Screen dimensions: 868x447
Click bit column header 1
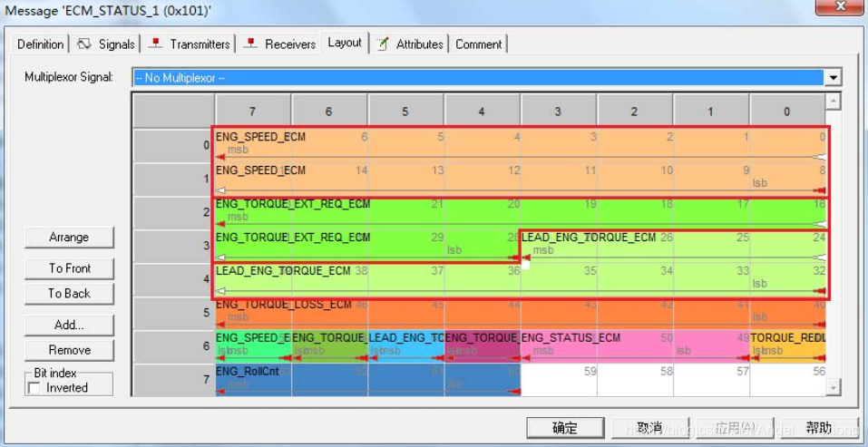point(711,112)
